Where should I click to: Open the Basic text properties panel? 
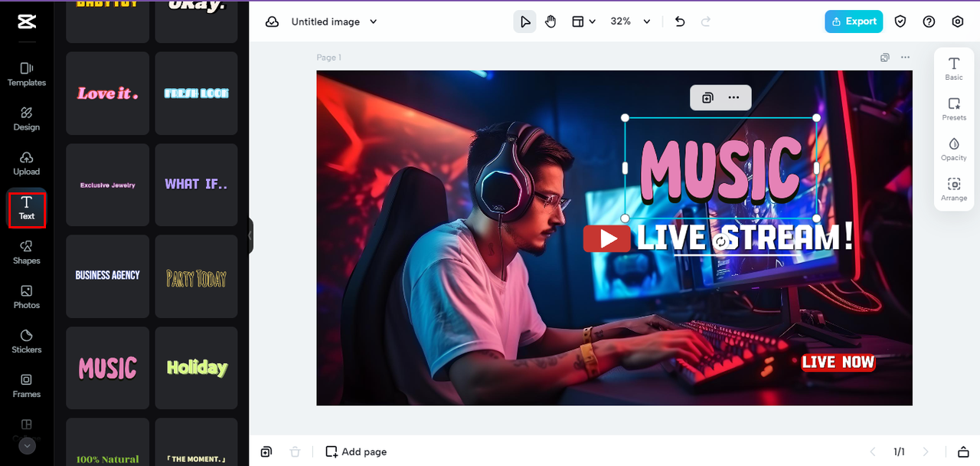pos(954,68)
